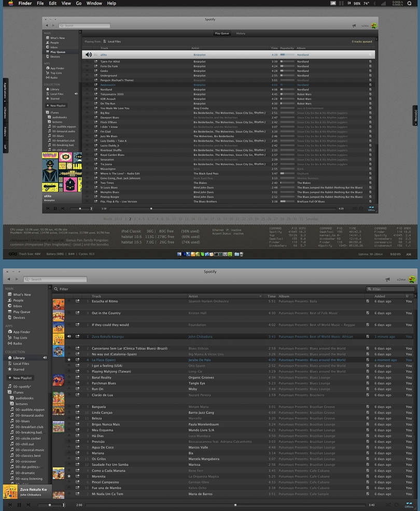Collapse sidebar arrow in Play Queue window

pyautogui.click(x=80, y=32)
